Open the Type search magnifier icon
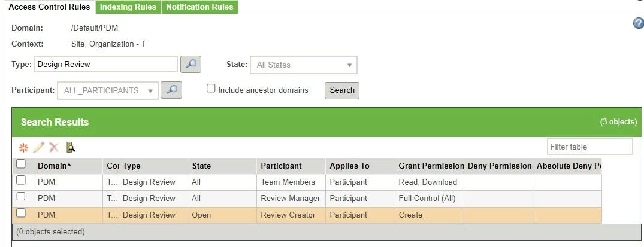The width and height of the screenshot is (644, 247). point(191,65)
